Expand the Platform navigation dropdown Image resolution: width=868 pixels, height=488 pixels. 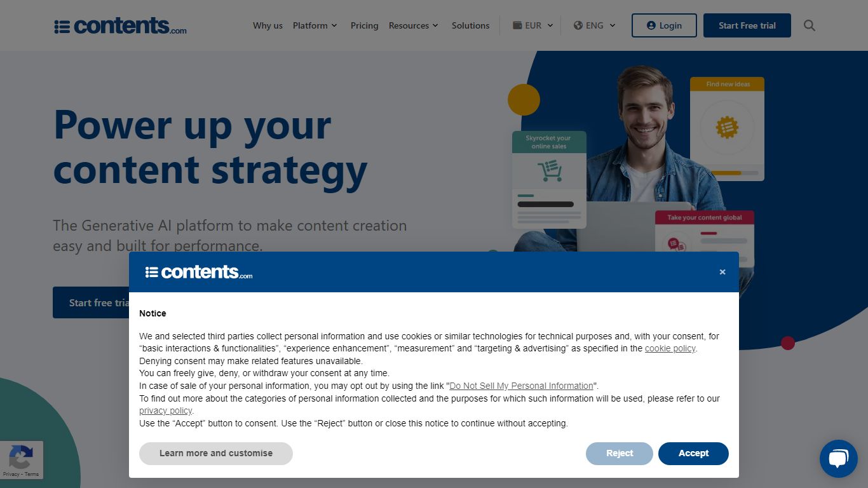click(x=315, y=25)
